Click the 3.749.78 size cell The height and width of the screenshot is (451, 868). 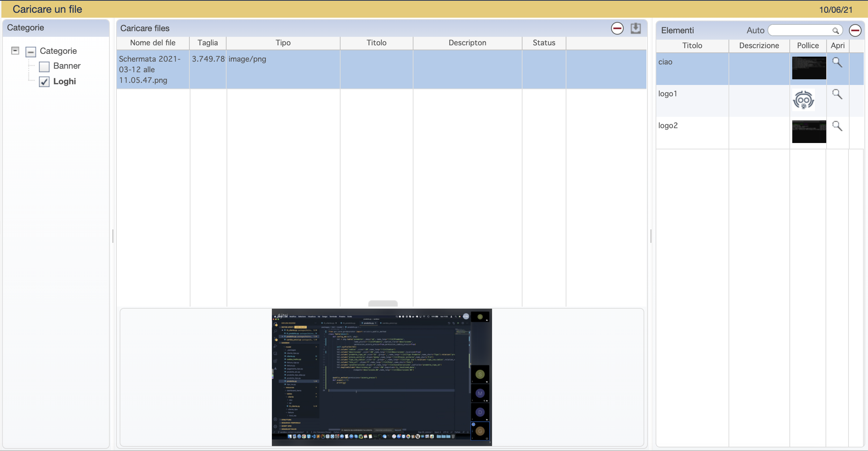pos(208,69)
